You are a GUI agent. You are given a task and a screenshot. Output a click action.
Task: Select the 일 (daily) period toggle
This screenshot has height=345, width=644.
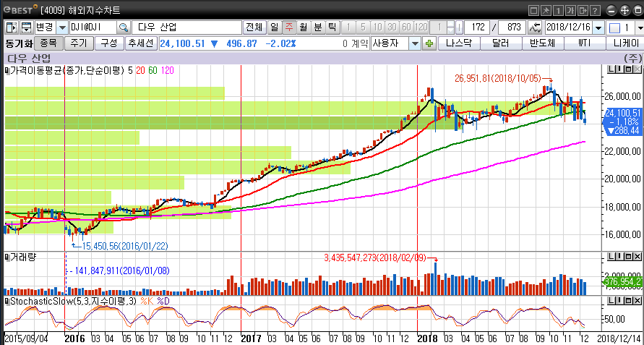(x=274, y=27)
